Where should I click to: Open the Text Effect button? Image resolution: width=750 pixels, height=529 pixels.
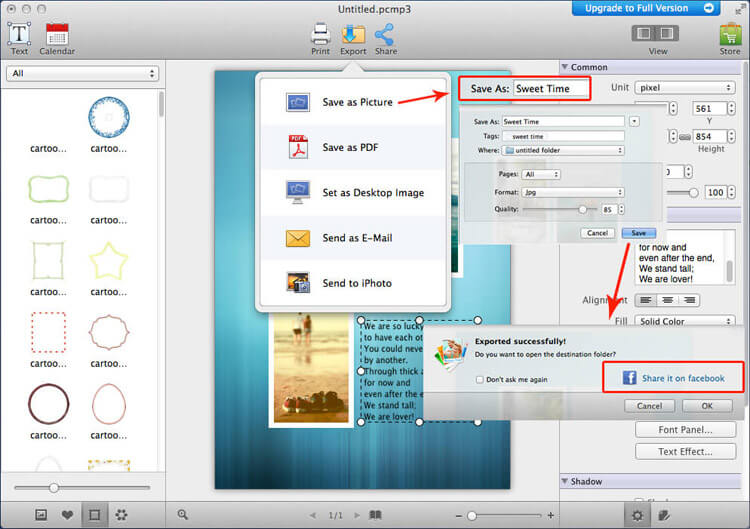[x=685, y=452]
